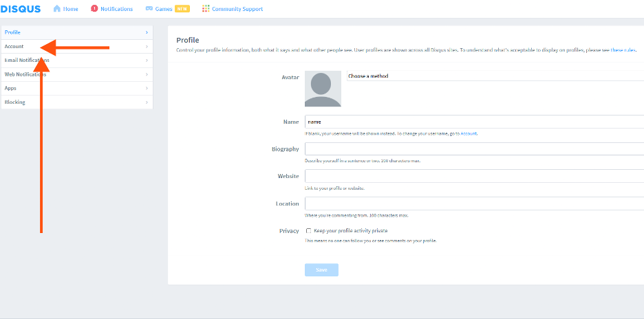Click the chevron on the Apps row
This screenshot has height=319, width=644.
pos(147,88)
